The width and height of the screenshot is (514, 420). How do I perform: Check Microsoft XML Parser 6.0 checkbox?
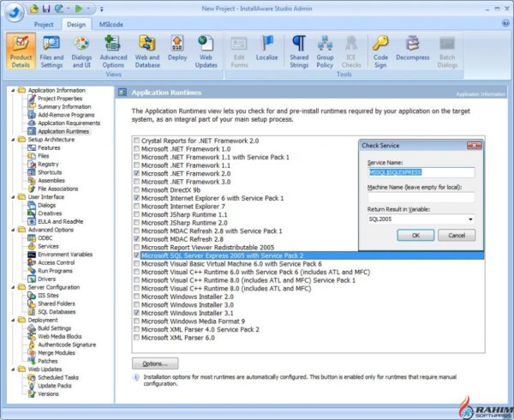[137, 337]
